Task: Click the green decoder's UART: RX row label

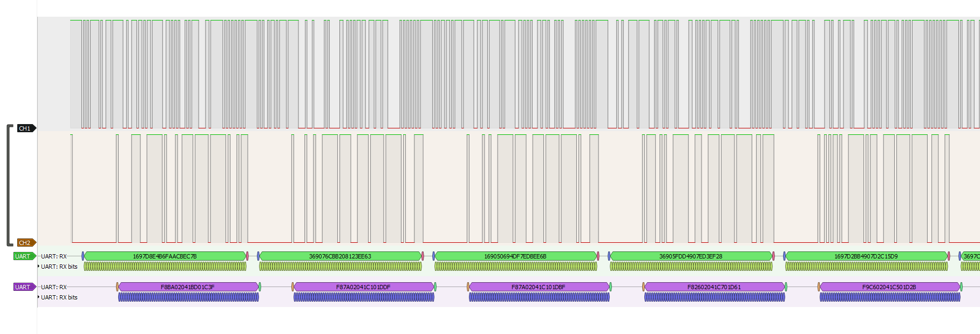Action: tap(54, 256)
